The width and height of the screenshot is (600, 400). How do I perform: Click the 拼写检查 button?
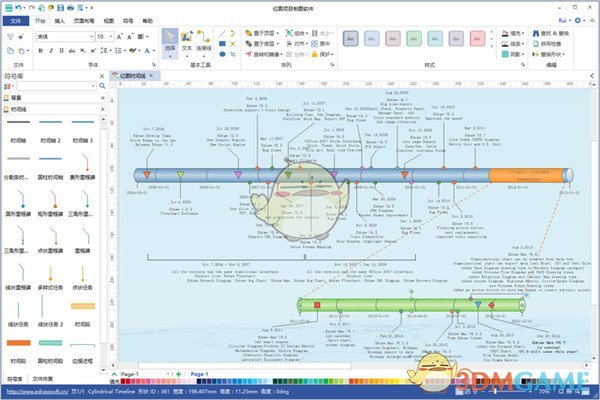coord(547,44)
